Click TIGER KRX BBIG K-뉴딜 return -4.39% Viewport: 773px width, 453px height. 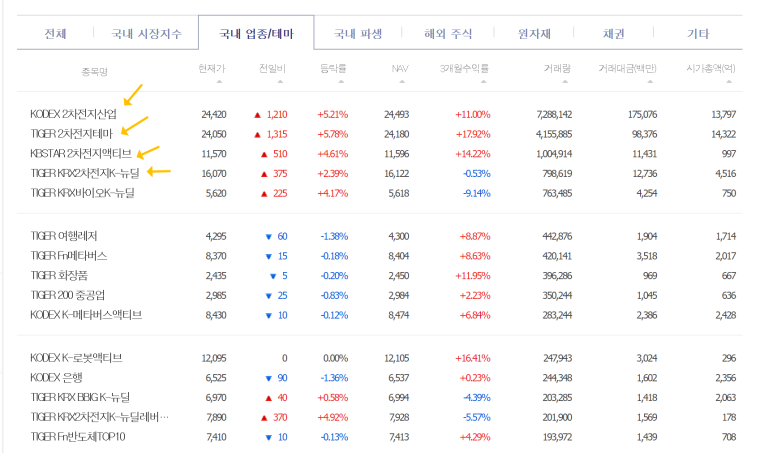(x=476, y=397)
